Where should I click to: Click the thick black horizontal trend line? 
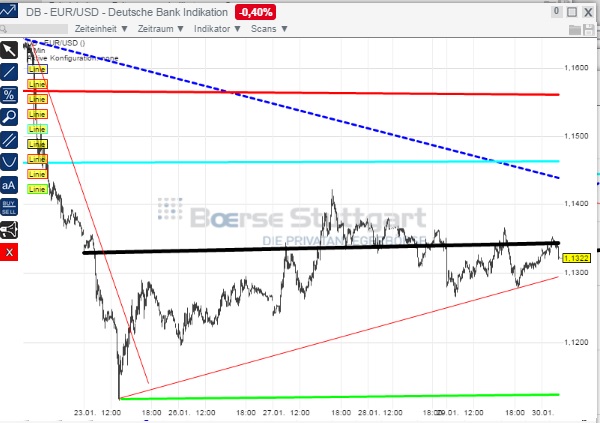321,248
